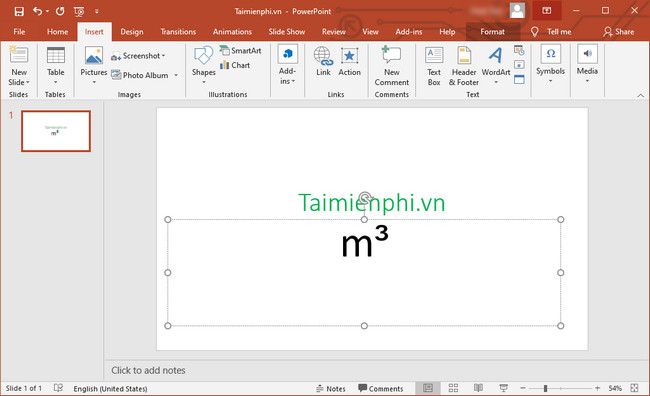Start Slide Show from status bar
The image size is (650, 396).
coord(504,388)
